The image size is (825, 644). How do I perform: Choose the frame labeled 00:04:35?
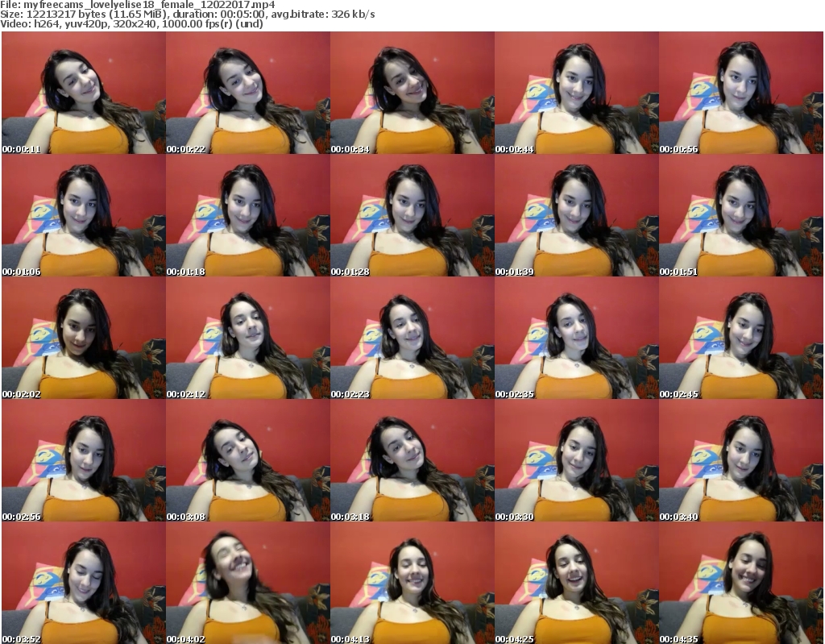point(741,583)
